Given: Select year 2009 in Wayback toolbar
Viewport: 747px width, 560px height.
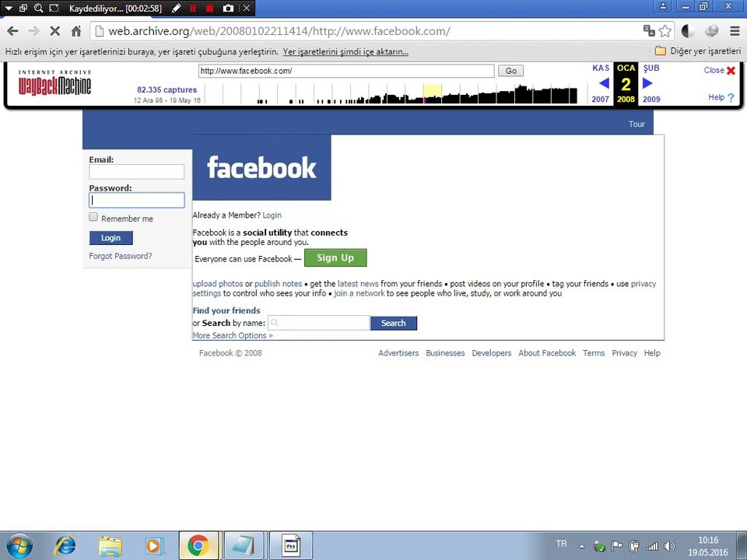Looking at the screenshot, I should click(651, 99).
